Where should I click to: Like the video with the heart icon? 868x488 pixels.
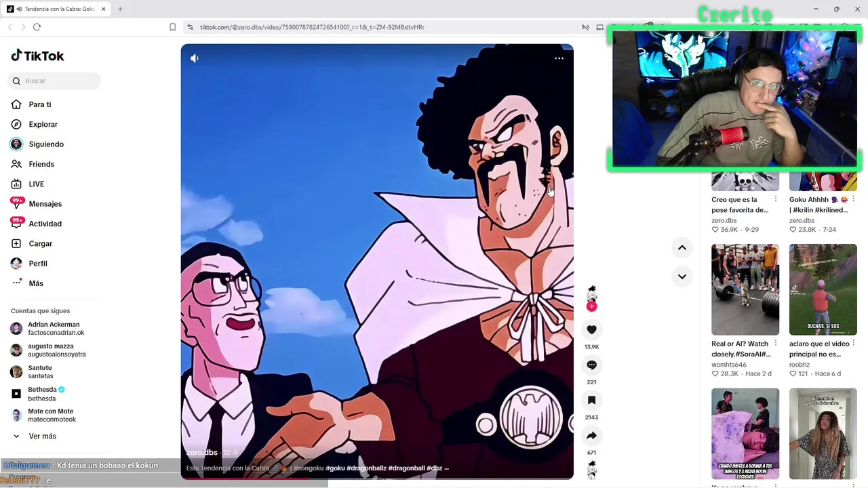[591, 329]
